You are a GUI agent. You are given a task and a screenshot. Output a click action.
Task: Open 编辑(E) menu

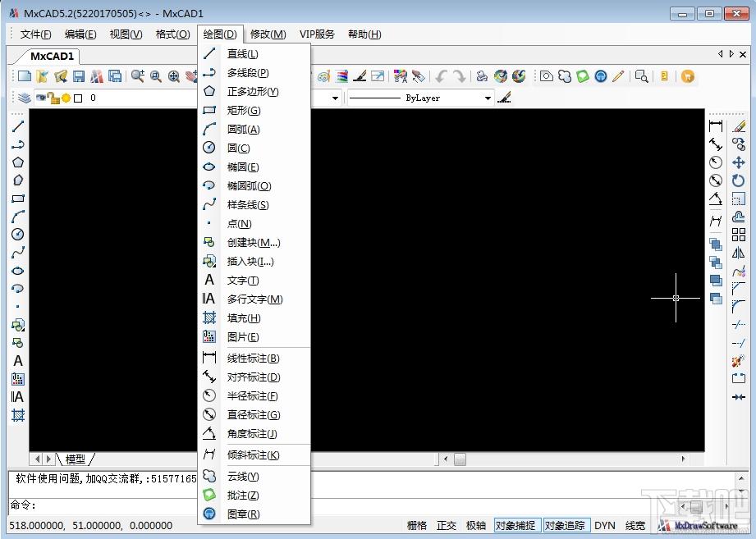pos(80,34)
